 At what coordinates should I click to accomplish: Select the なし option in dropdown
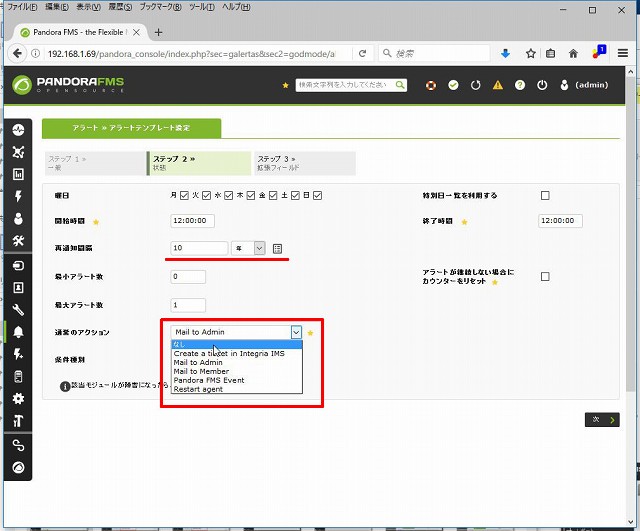pos(237,344)
